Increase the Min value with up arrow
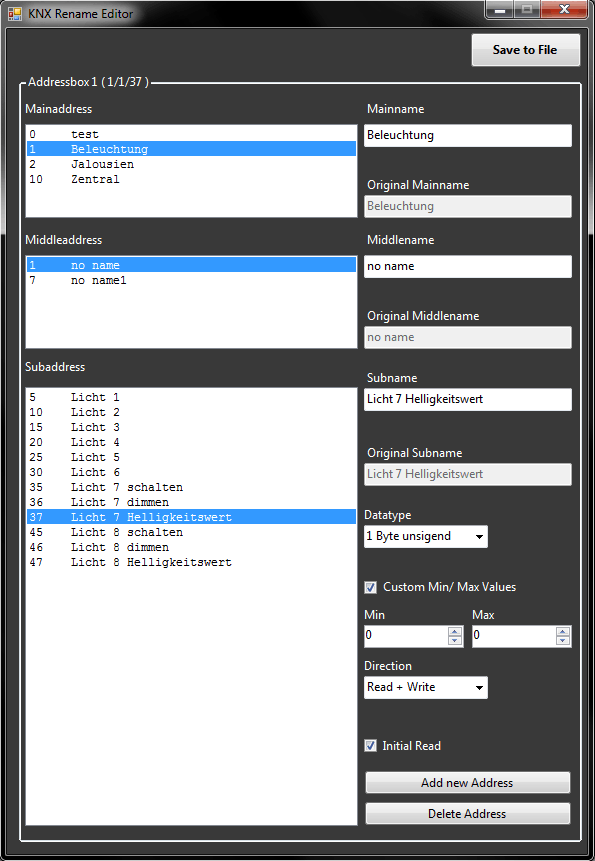Screen dimensions: 595x861 pos(454,631)
